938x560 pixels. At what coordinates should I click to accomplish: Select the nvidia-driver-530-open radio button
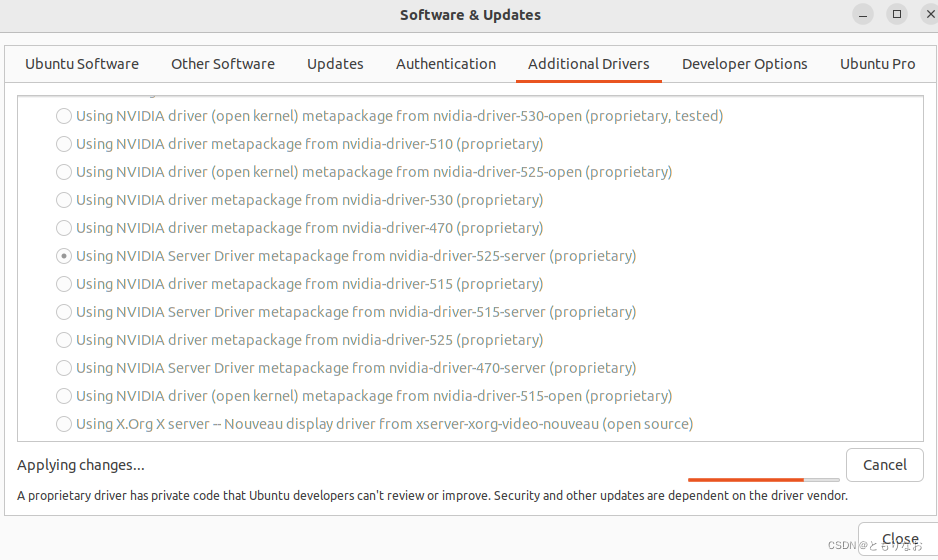(64, 116)
